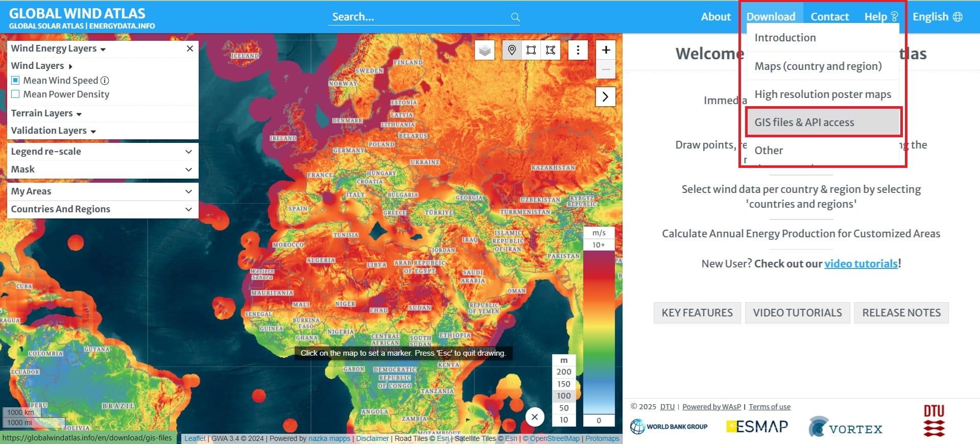The height and width of the screenshot is (444, 980).
Task: Open the About page
Action: click(x=715, y=17)
